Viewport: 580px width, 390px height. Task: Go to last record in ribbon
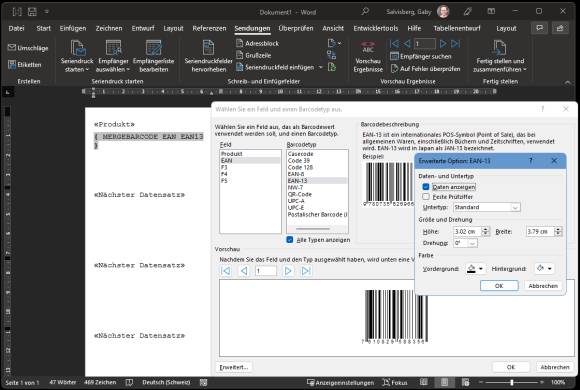[x=456, y=44]
